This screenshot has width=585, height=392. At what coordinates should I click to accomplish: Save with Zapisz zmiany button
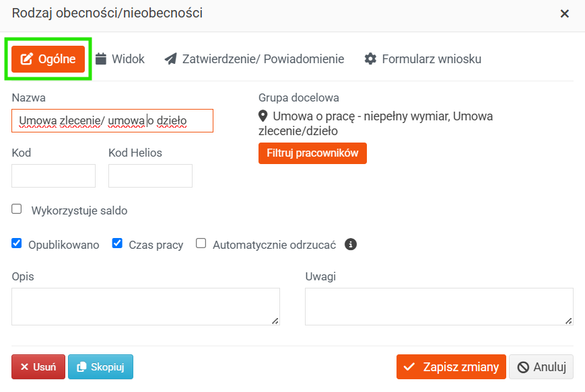[x=451, y=367]
